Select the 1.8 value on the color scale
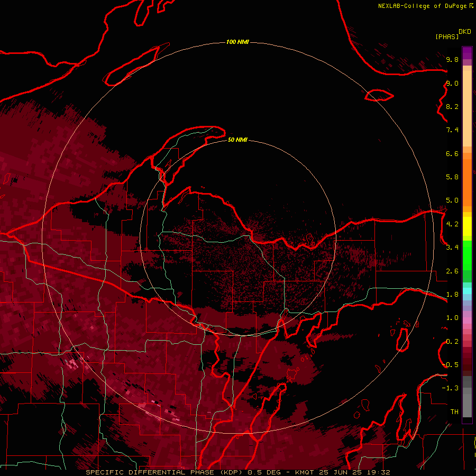The height and width of the screenshot is (476, 476). pyautogui.click(x=452, y=295)
